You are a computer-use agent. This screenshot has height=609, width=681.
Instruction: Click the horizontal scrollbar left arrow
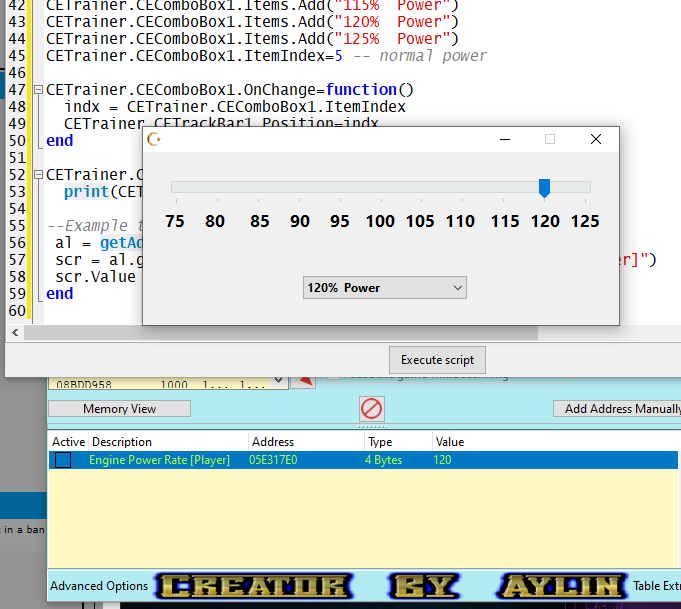(14, 333)
